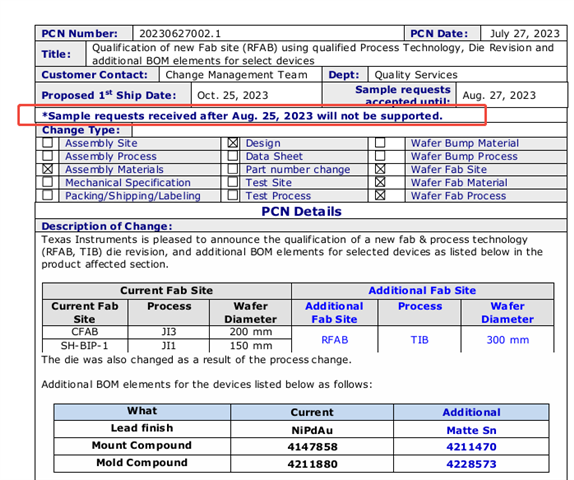Click the Current Fab Site table header

(167, 291)
